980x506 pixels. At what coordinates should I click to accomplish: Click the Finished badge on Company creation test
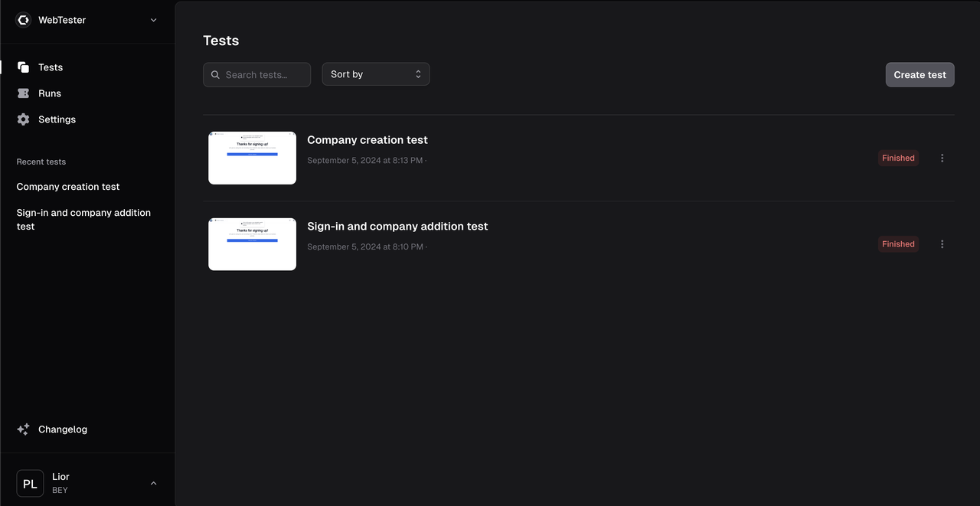pos(898,158)
